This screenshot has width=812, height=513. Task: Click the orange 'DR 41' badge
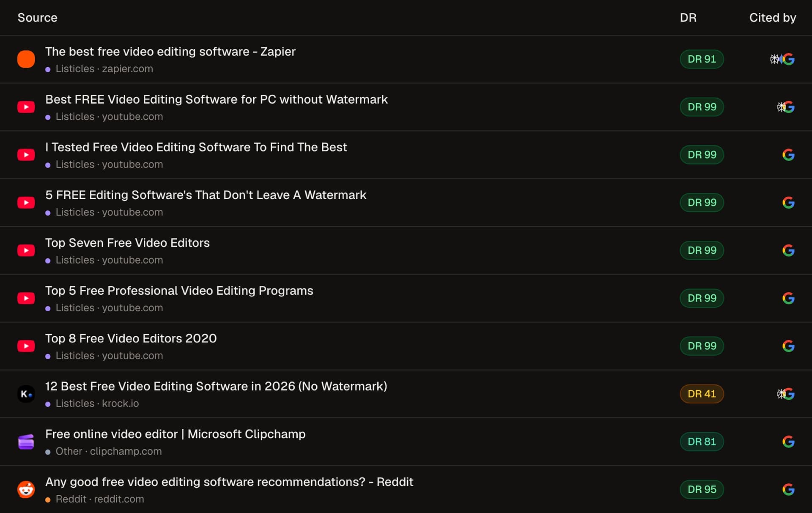pyautogui.click(x=702, y=394)
